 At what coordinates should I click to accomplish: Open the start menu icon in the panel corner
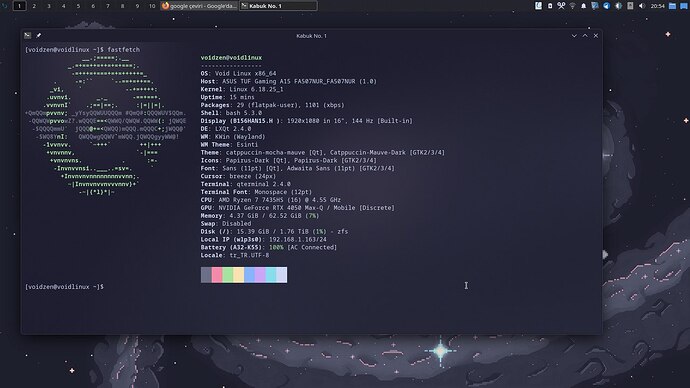click(x=4, y=6)
